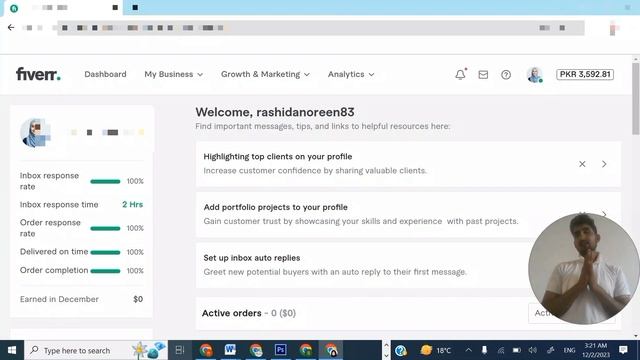This screenshot has width=640, height=360.
Task: Launch Photoshop from the taskbar
Action: (280, 350)
